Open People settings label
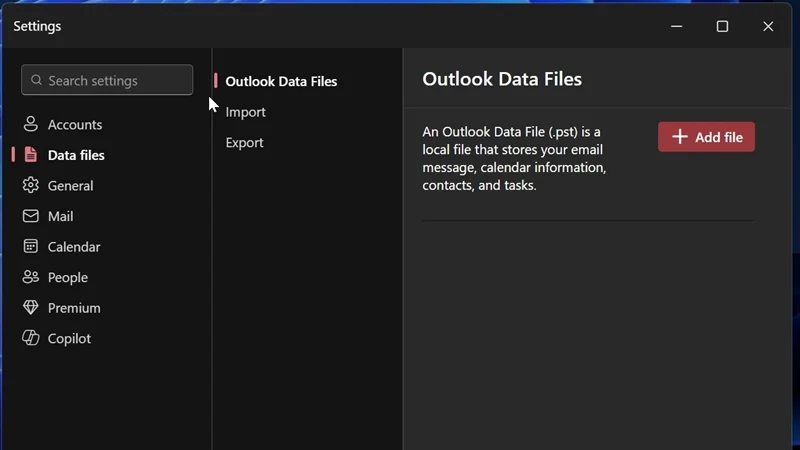Viewport: 800px width, 450px height. tap(68, 278)
